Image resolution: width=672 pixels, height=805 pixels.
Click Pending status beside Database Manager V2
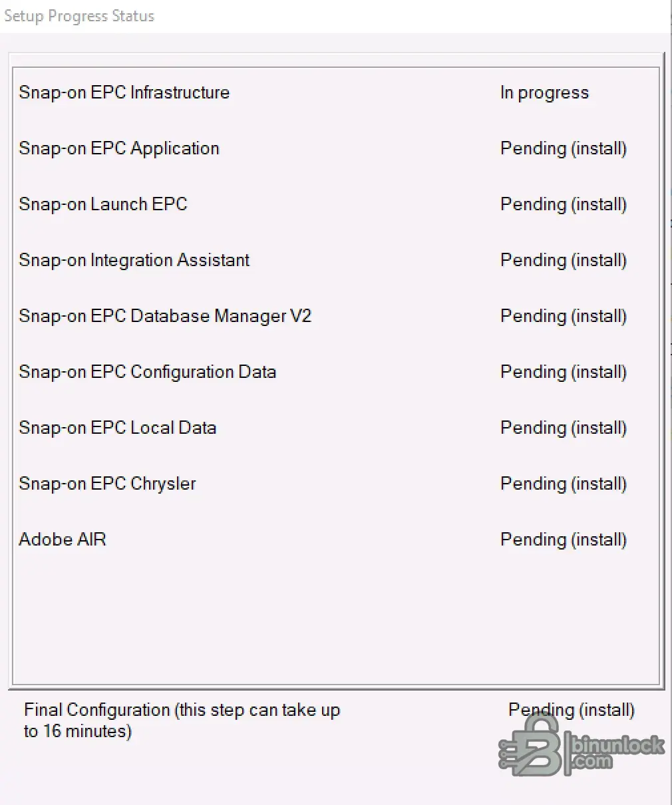[564, 316]
